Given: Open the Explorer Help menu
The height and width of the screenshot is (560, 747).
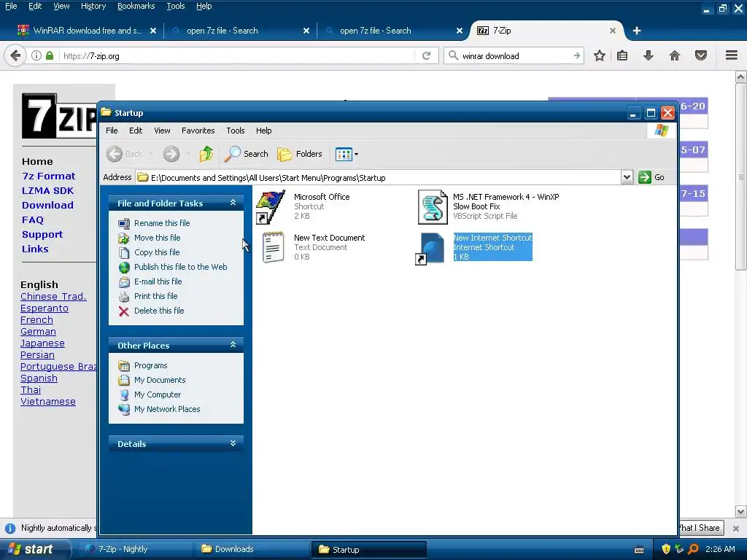Looking at the screenshot, I should (263, 131).
